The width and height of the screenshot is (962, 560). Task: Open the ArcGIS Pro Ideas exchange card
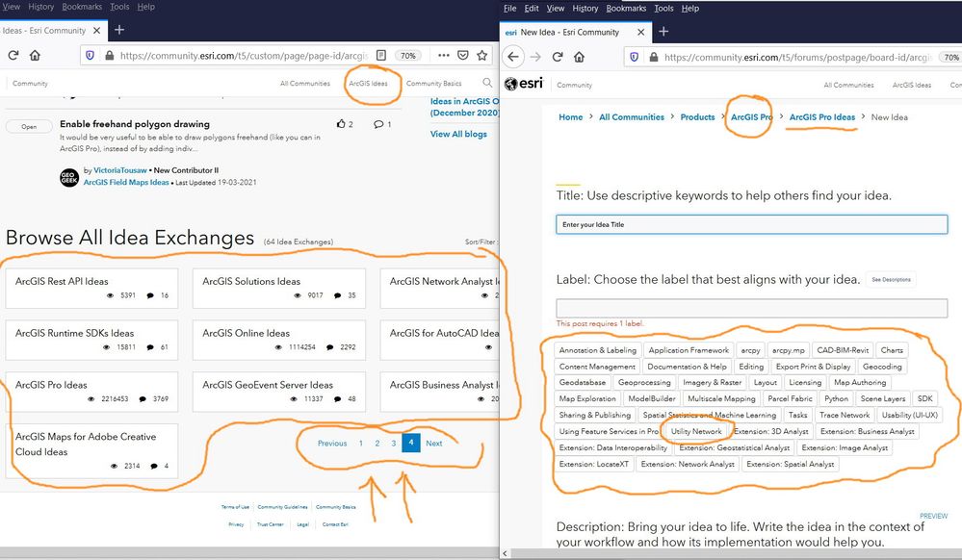coord(92,392)
